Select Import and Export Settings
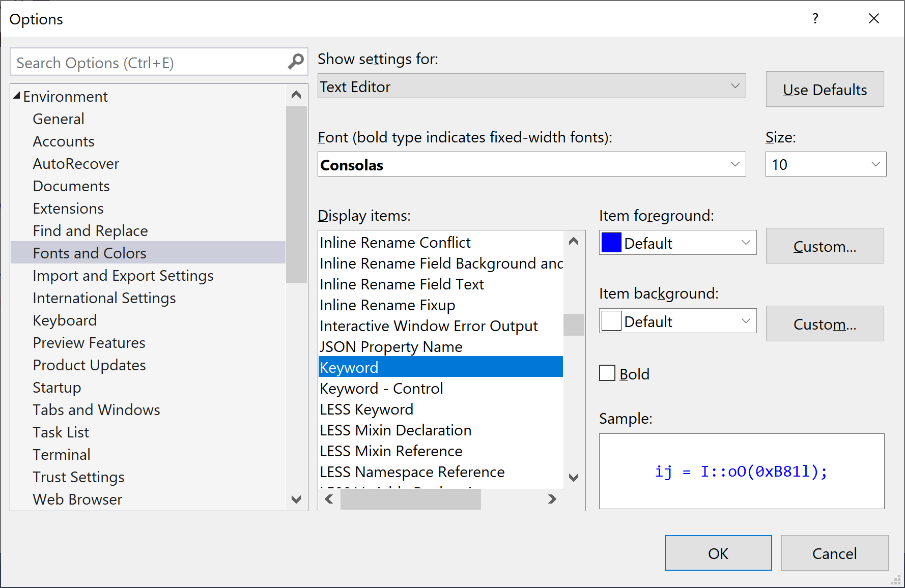The height and width of the screenshot is (588, 905). point(123,275)
